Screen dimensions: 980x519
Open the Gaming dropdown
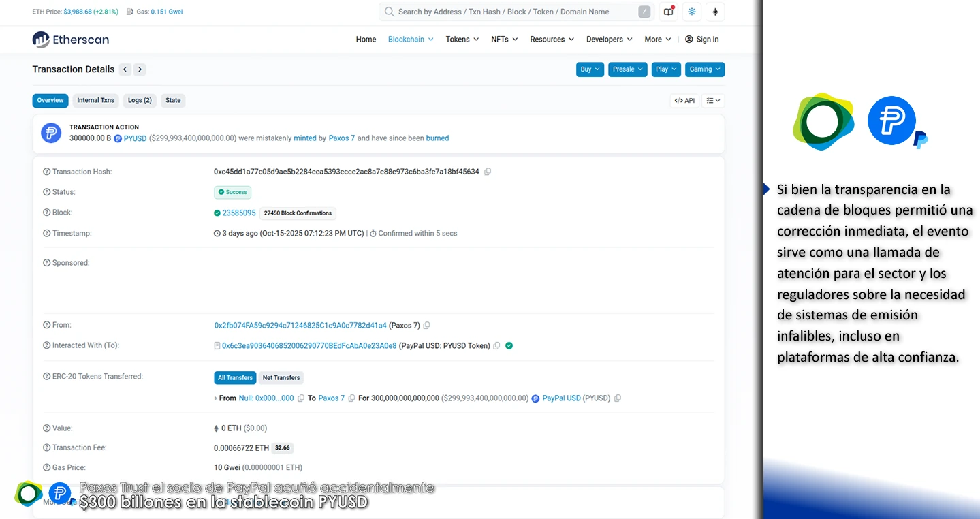tap(704, 69)
